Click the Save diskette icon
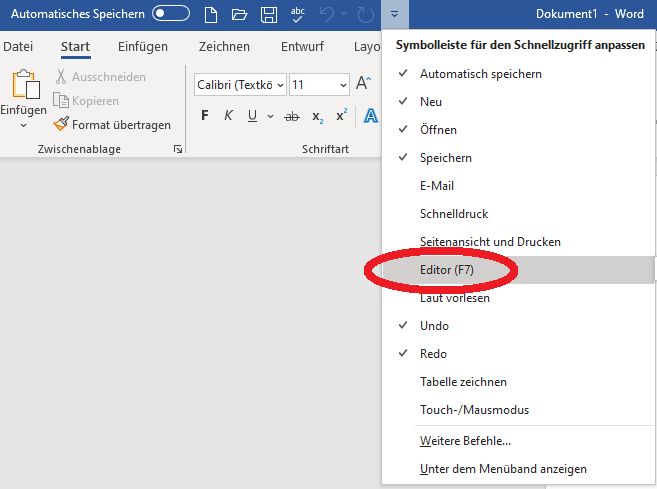The image size is (657, 489). (269, 15)
